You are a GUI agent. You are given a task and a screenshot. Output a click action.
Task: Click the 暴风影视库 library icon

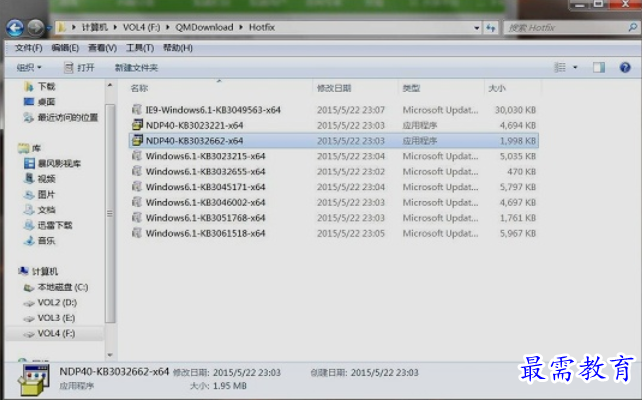click(x=29, y=163)
